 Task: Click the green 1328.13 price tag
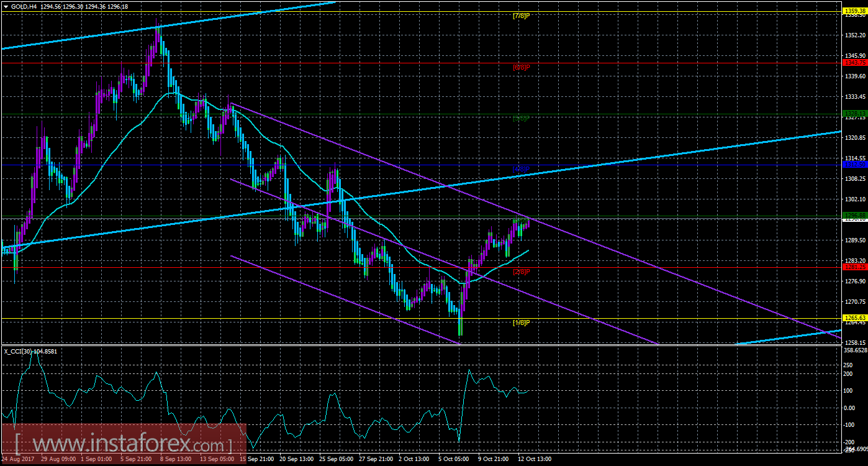click(x=855, y=113)
